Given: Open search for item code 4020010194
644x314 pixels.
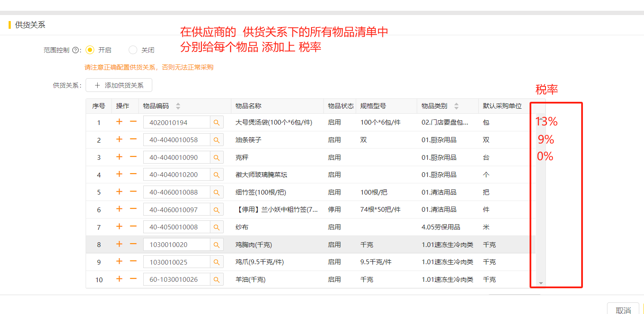Looking at the screenshot, I should click(216, 122).
